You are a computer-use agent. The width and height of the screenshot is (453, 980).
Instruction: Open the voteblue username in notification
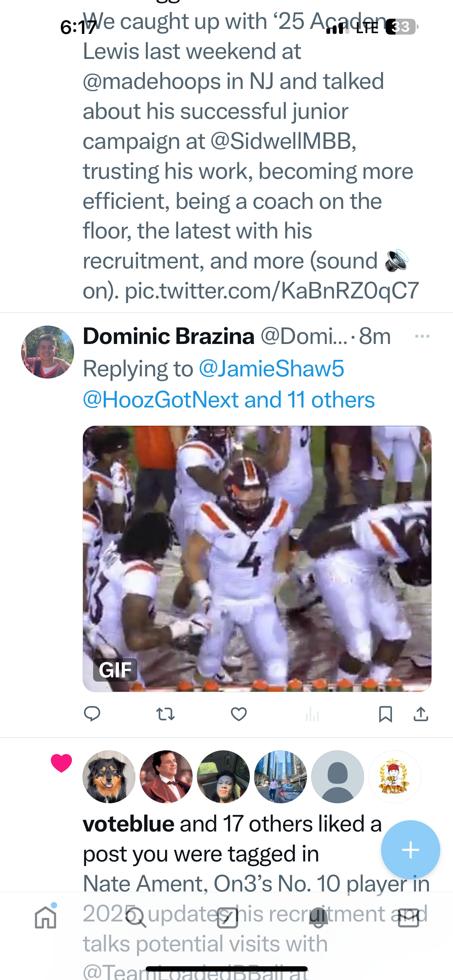[x=128, y=824]
